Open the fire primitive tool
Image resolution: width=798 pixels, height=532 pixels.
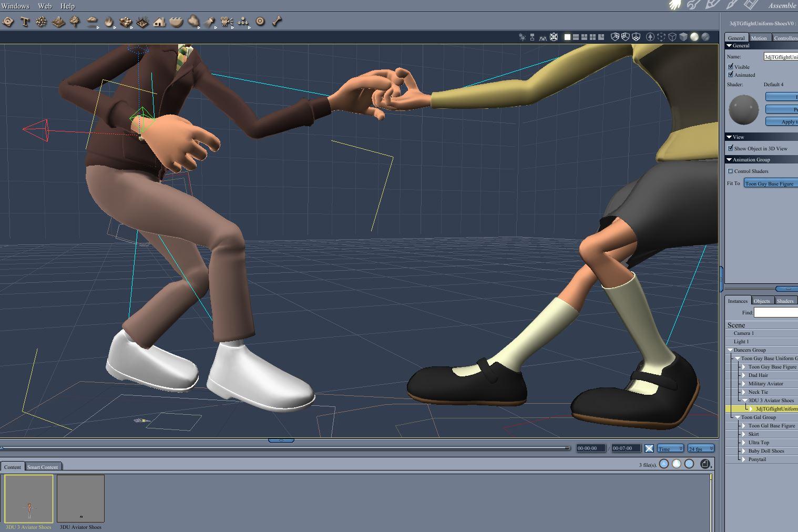109,22
